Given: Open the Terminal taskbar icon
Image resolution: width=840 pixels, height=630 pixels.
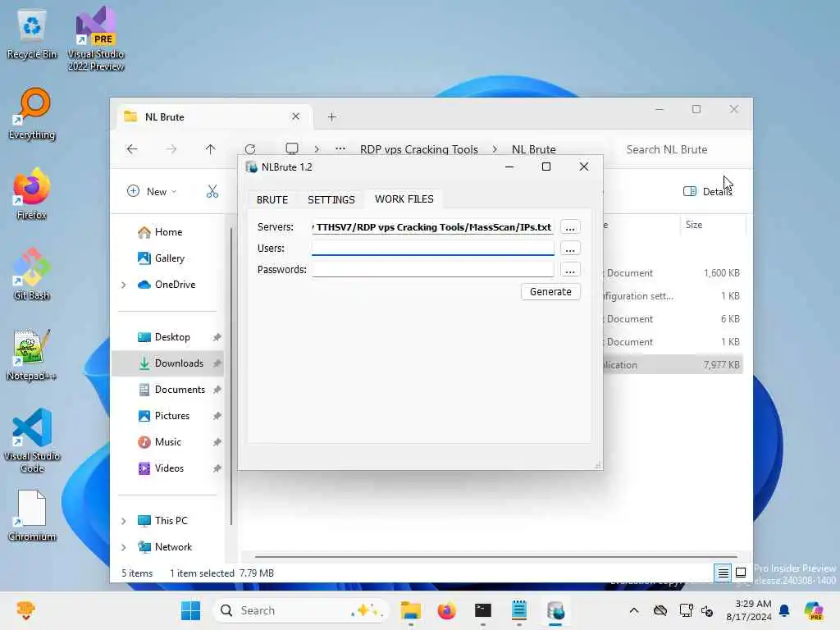Looking at the screenshot, I should 482,610.
